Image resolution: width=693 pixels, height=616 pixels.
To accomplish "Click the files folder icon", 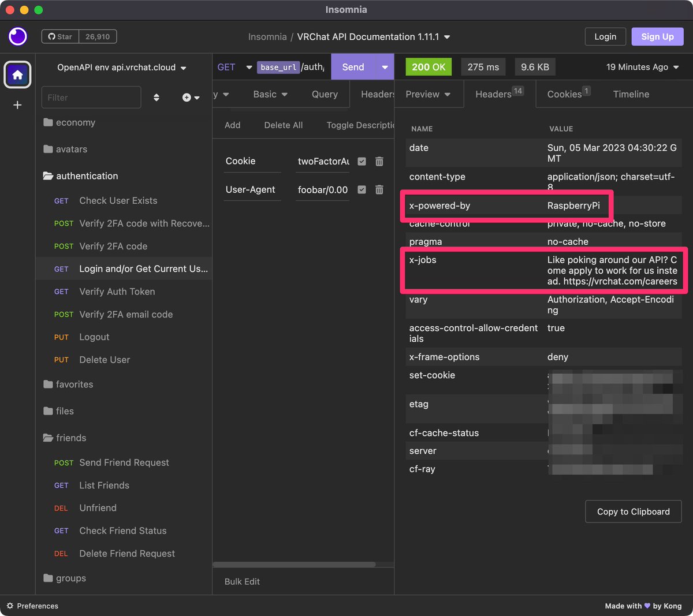I will pos(48,411).
